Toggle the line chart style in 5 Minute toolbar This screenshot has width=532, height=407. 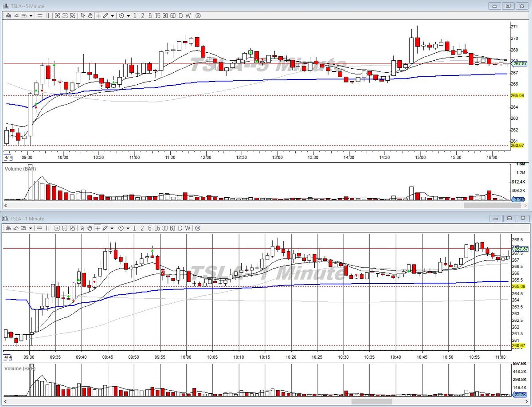tap(16, 16)
